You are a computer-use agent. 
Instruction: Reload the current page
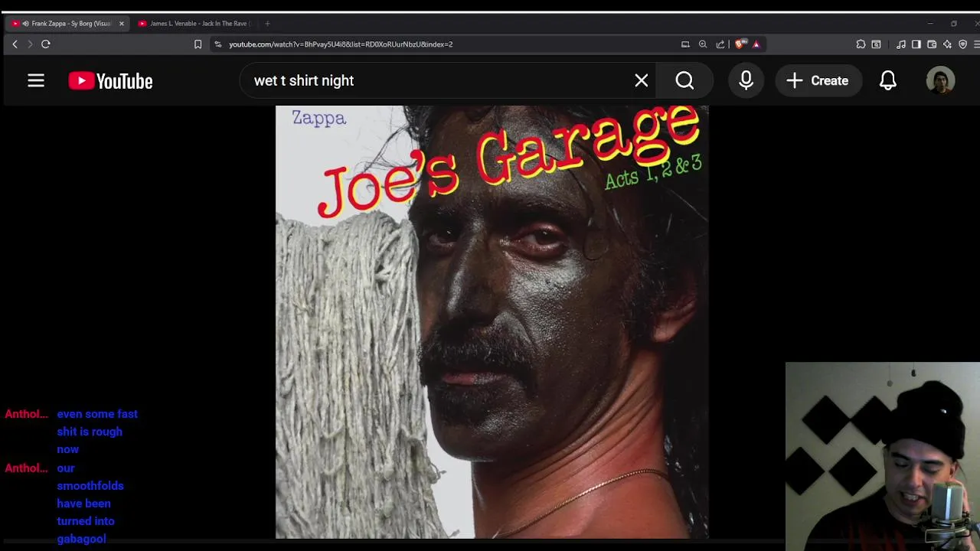point(46,44)
